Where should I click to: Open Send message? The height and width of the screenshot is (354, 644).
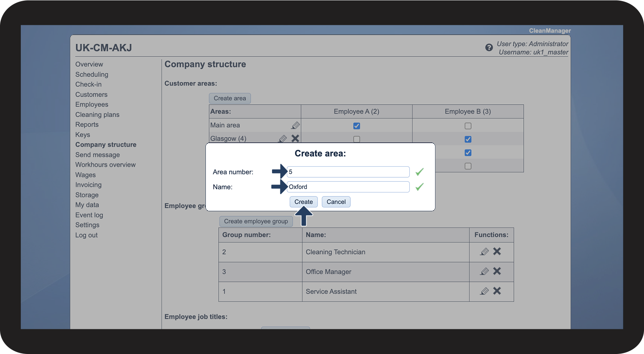[x=98, y=155]
